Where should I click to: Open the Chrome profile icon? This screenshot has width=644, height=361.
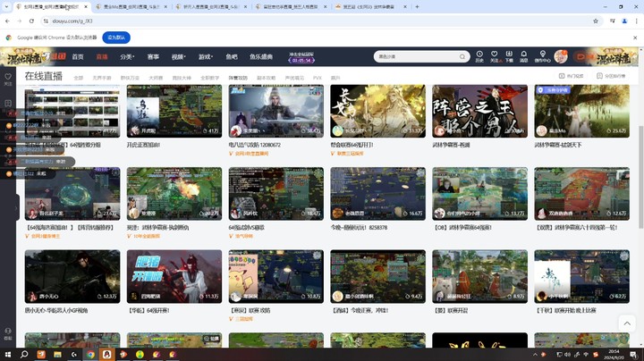pos(624,21)
